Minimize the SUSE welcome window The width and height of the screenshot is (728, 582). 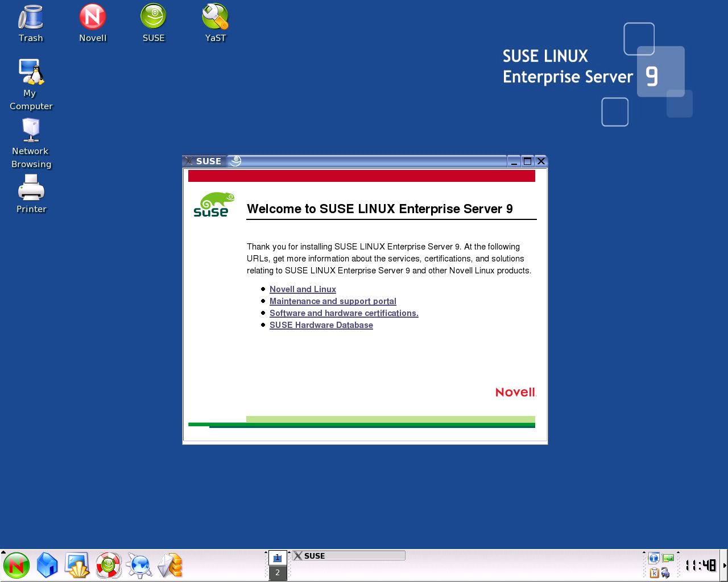pyautogui.click(x=514, y=161)
